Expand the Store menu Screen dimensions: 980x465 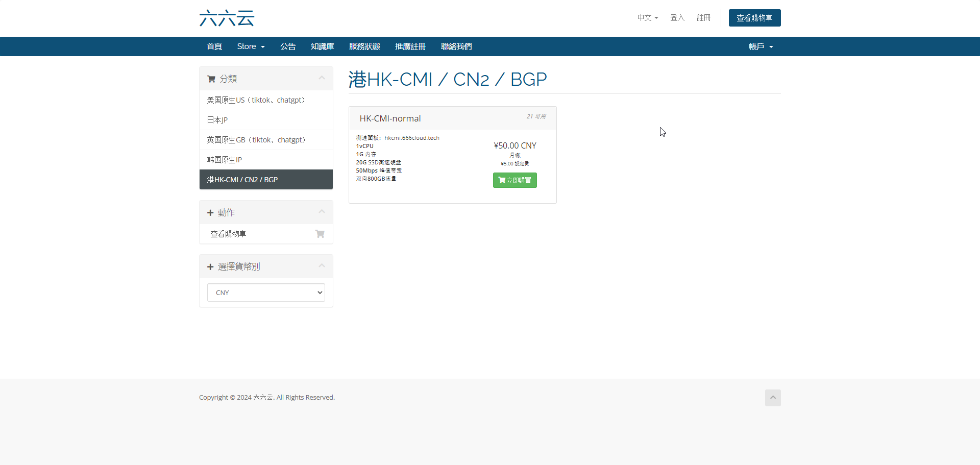click(251, 46)
